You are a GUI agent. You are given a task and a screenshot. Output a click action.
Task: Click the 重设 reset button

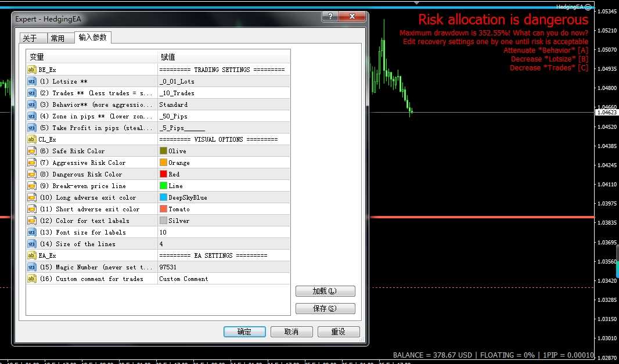[x=338, y=331]
